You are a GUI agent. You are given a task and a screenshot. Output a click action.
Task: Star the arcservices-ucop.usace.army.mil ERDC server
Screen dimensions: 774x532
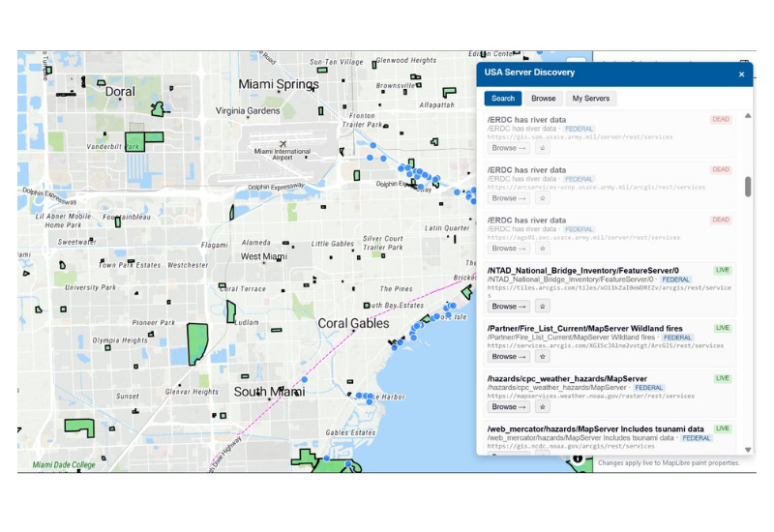click(x=543, y=198)
